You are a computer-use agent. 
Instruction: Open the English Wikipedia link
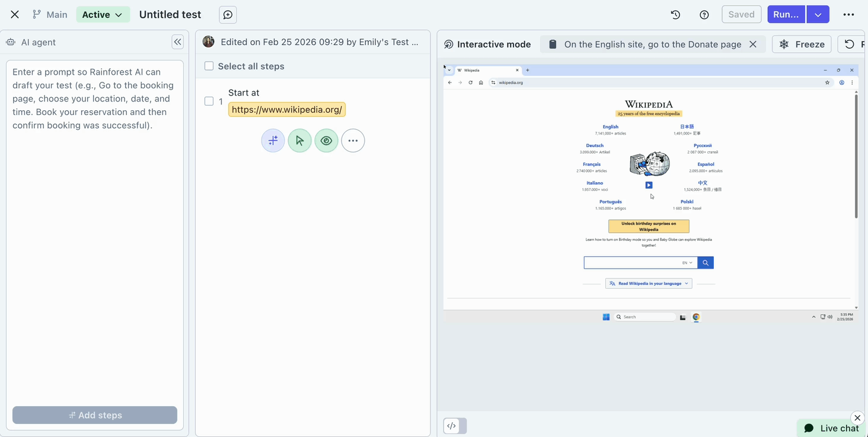coord(611,127)
